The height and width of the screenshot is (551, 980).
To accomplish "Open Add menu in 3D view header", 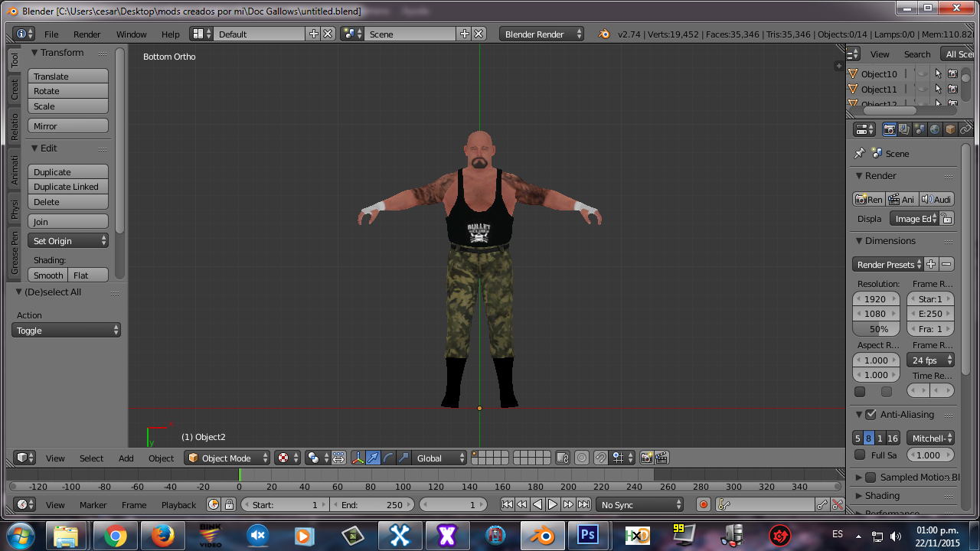I will pos(126,458).
